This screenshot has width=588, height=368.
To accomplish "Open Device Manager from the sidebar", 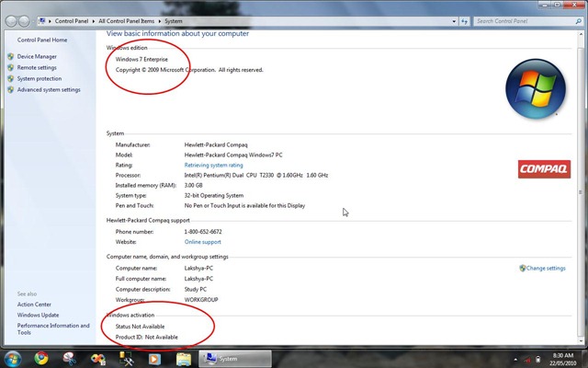I will click(37, 56).
